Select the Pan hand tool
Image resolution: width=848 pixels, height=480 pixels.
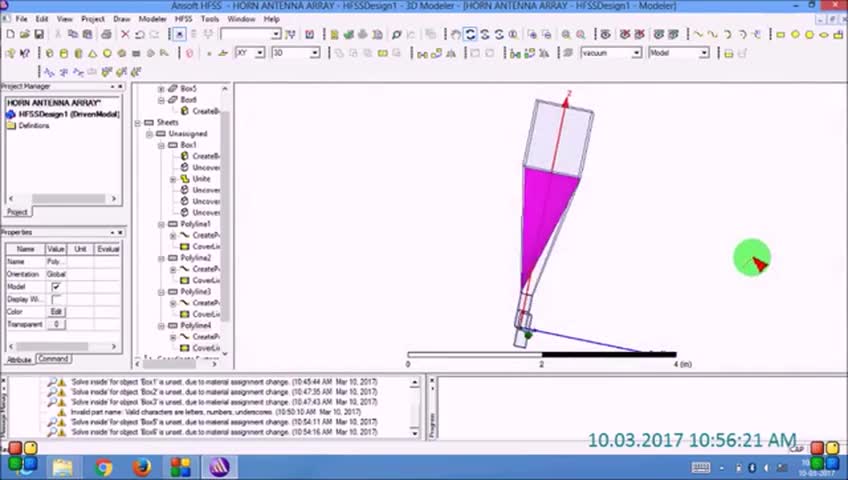455,35
